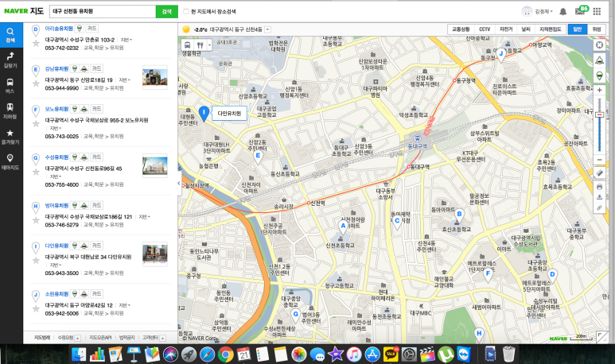This screenshot has width=615, height=364.
Task: Switch to the CCTV tab
Action: point(485,29)
